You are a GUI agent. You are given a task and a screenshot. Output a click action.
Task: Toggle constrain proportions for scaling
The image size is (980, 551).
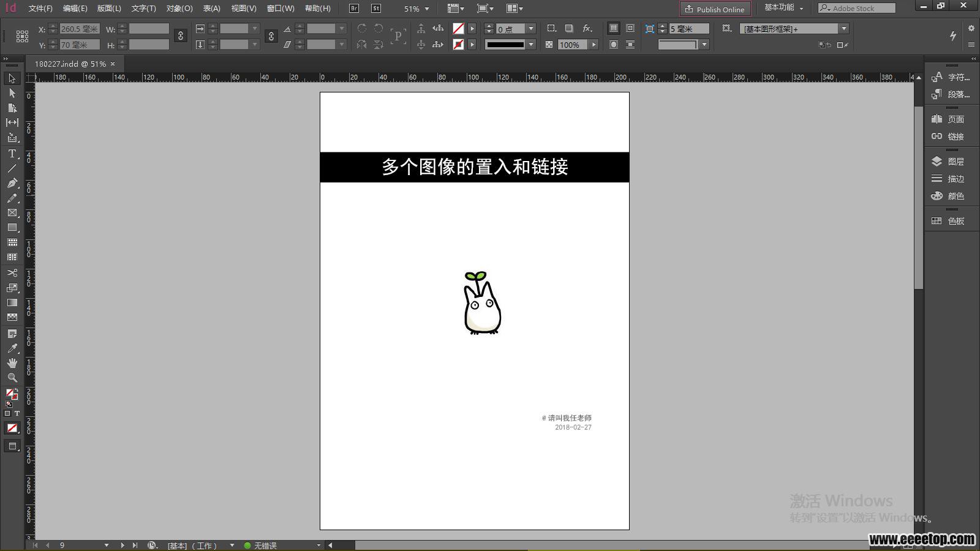coord(271,36)
